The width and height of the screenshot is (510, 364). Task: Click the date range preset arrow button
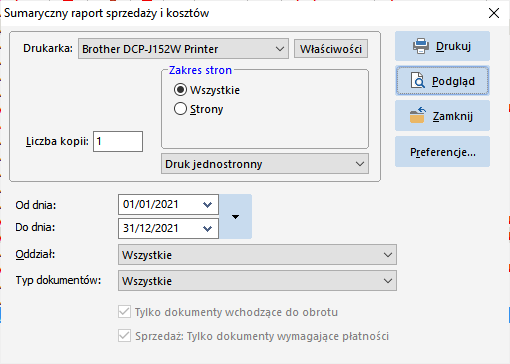coord(235,217)
